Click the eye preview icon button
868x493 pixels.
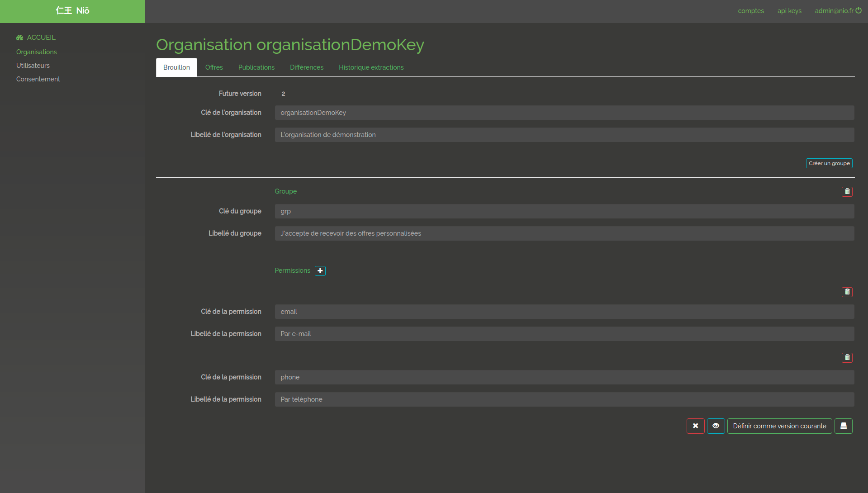tap(716, 426)
